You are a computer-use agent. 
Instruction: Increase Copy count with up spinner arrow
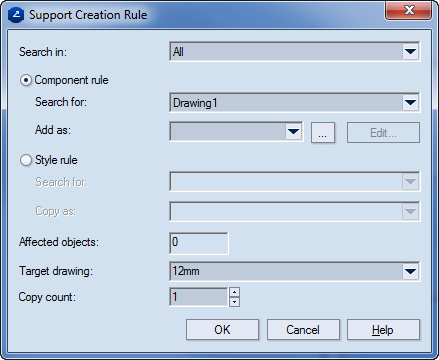[x=235, y=292]
